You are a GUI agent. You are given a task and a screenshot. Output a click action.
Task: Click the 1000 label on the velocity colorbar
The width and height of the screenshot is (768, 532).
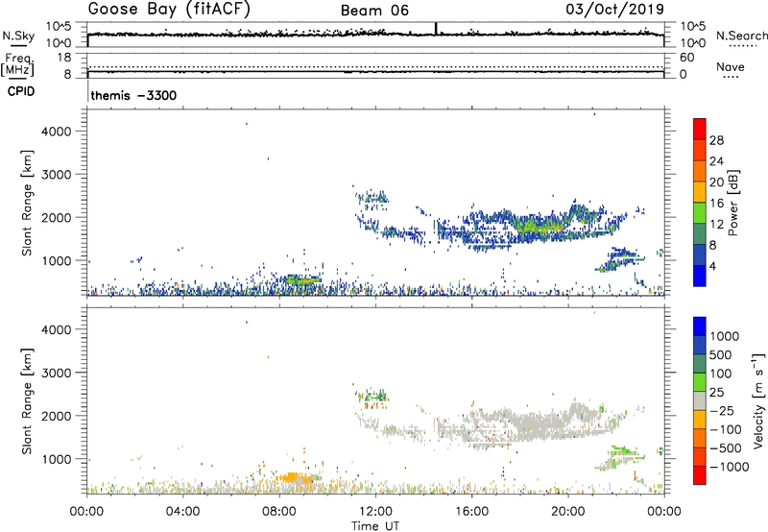[725, 336]
